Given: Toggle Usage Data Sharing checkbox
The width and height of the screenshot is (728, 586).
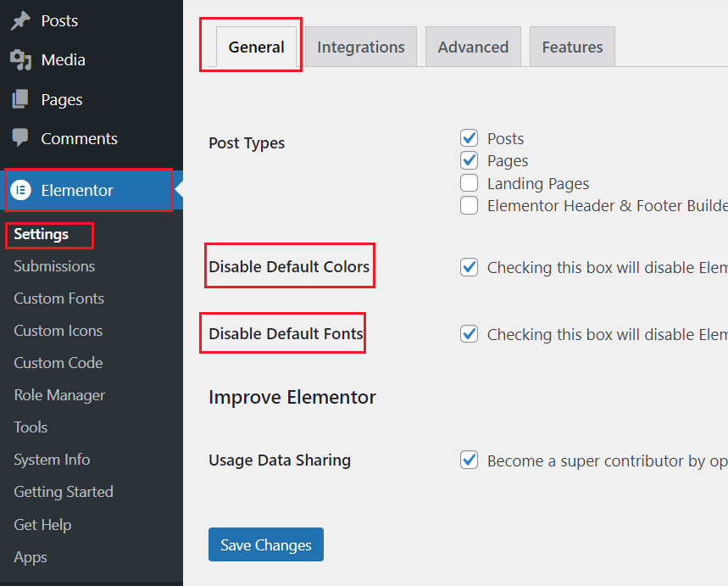Looking at the screenshot, I should pos(469,460).
